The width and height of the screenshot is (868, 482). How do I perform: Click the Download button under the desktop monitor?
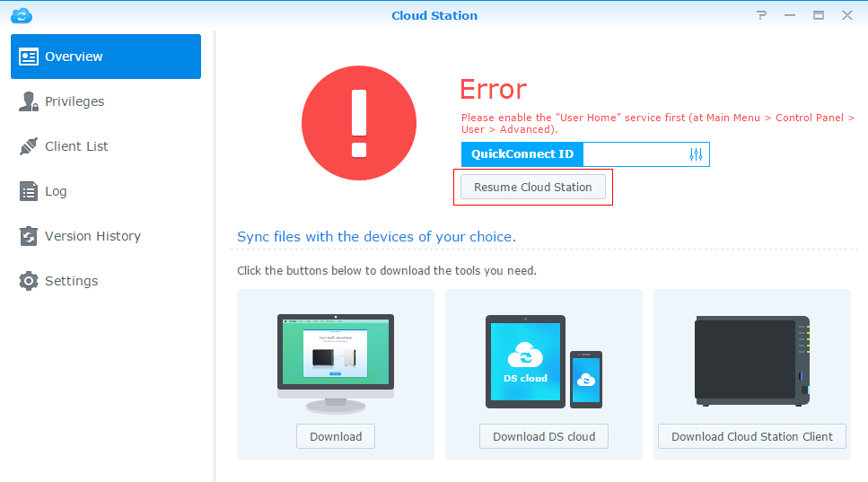pyautogui.click(x=336, y=436)
